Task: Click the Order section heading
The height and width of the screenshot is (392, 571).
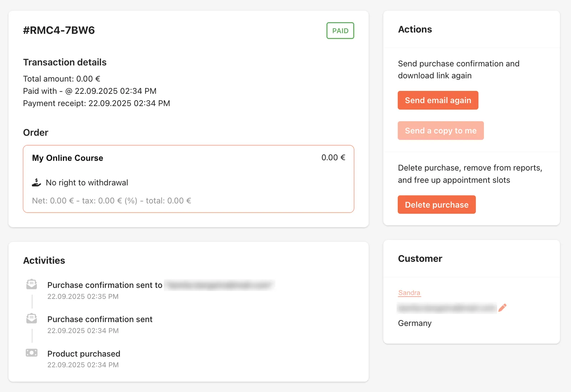Action: pos(36,133)
